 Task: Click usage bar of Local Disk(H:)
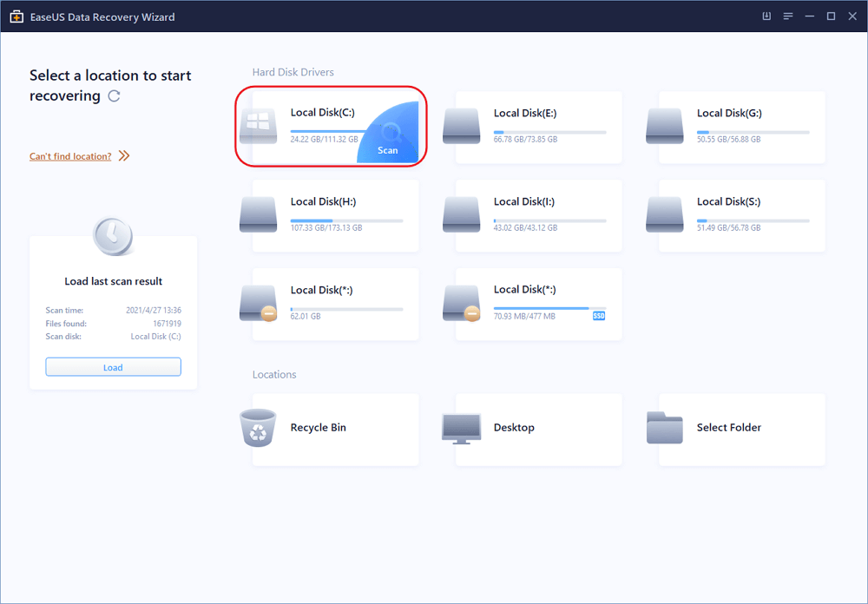tap(347, 221)
